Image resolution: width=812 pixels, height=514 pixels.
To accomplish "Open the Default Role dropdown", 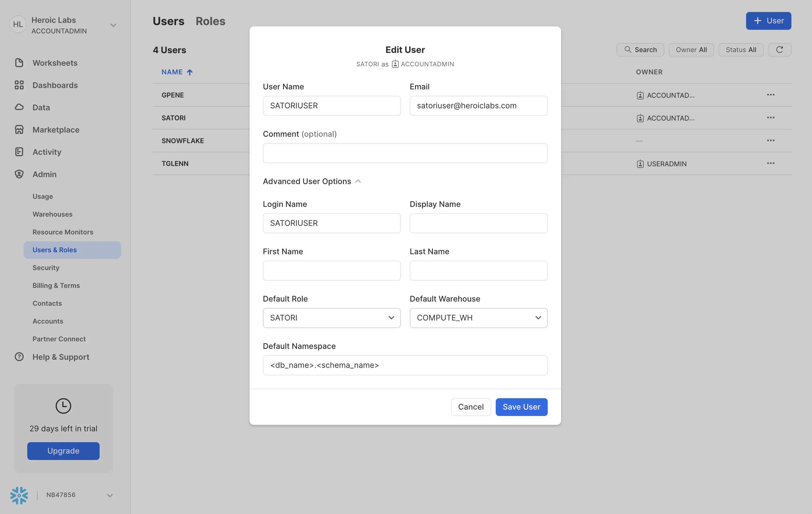I will click(332, 318).
